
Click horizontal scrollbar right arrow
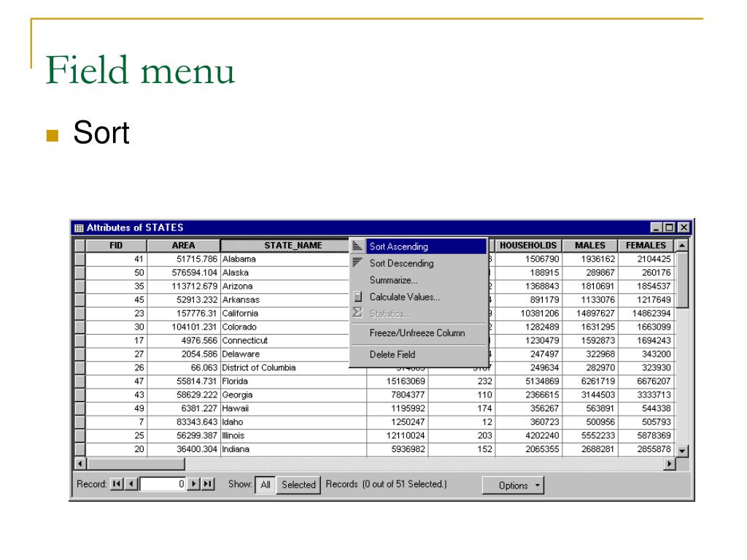(x=670, y=463)
